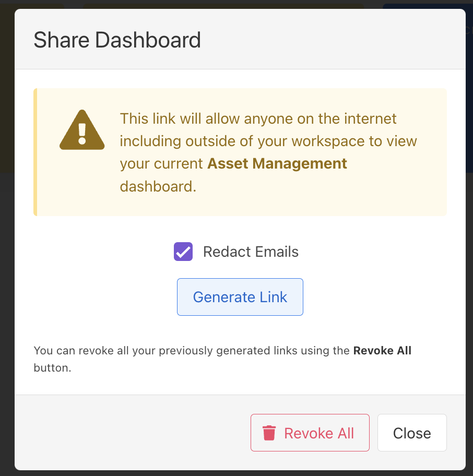
Task: Click the Redact Emails label text
Action: (251, 252)
